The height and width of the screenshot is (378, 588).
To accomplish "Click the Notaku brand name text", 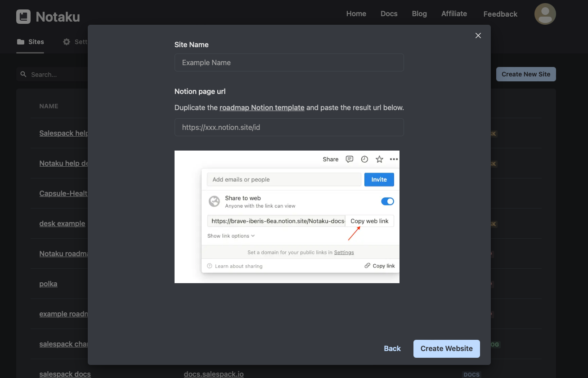I will pos(58,17).
